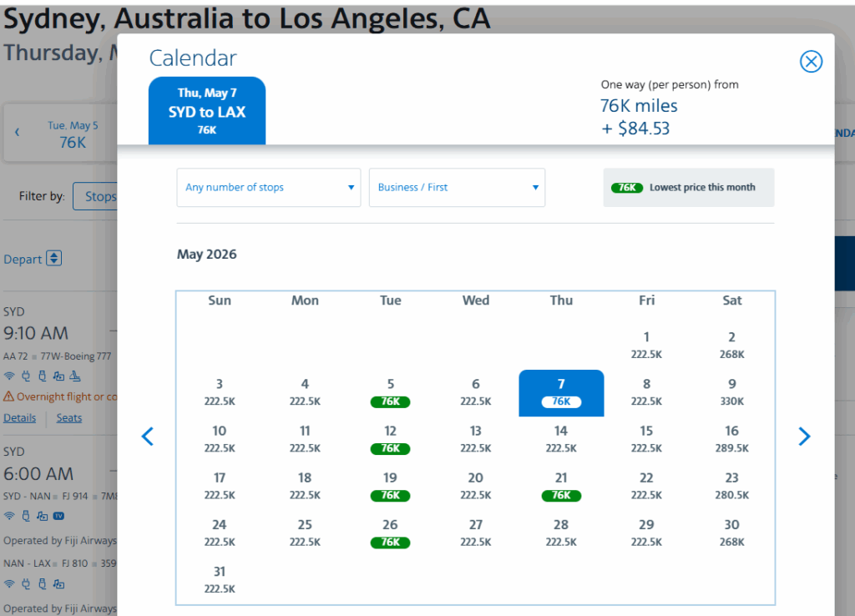Click the power outlet amenity icon under AA 72
Image resolution: width=855 pixels, height=616 pixels.
(26, 376)
